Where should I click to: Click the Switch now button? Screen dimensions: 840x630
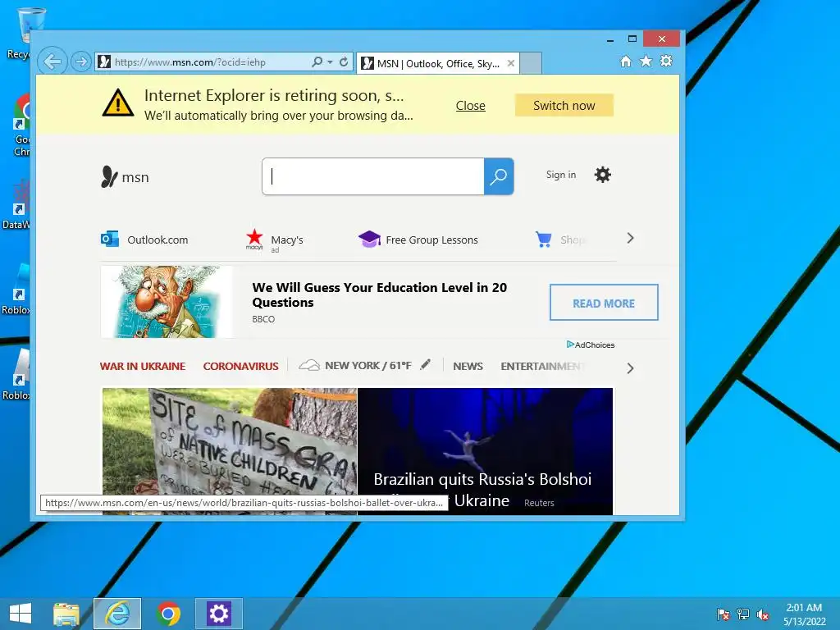[x=564, y=106]
